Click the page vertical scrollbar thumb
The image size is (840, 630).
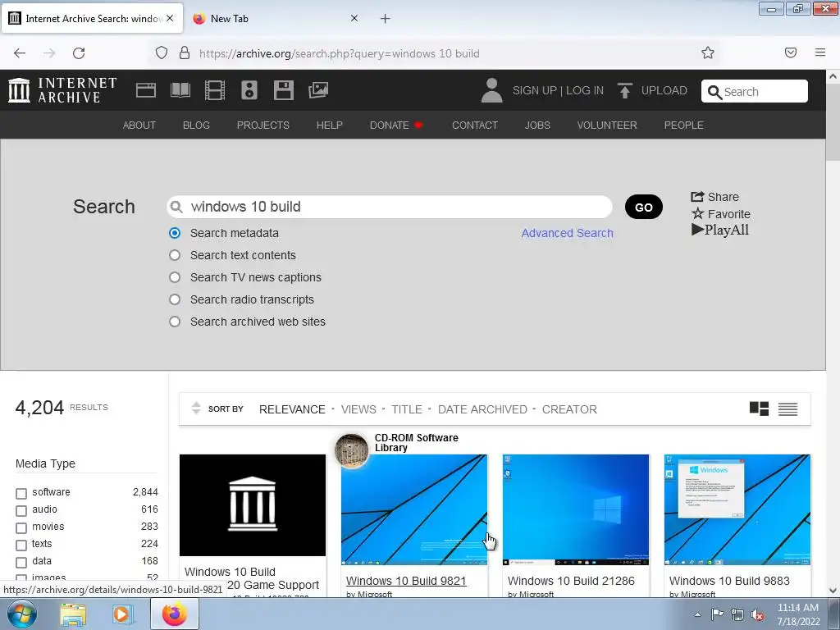click(833, 121)
